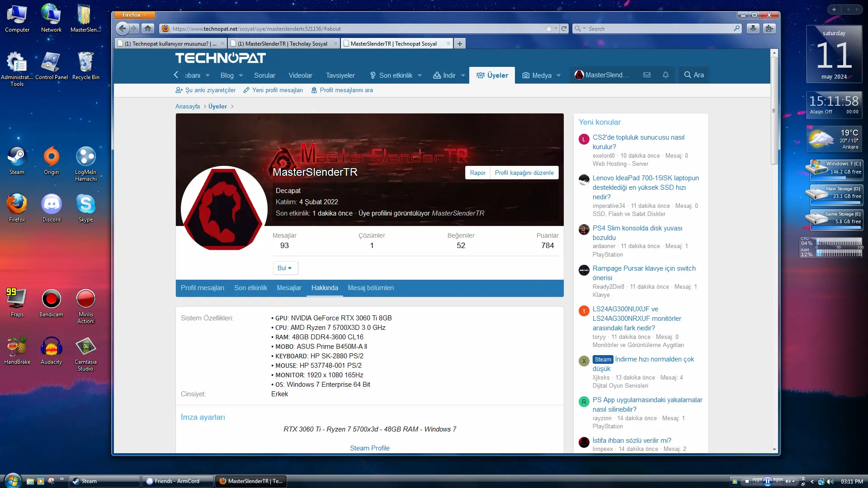Open the Bul dropdown button
The height and width of the screenshot is (488, 868).
coord(285,268)
